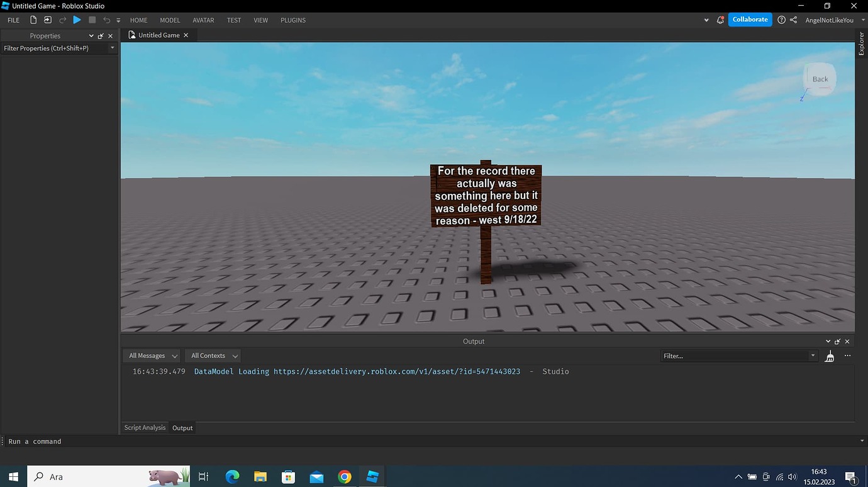Start playtest with the blue Play button
Viewport: 868px width, 487px height.
(77, 20)
